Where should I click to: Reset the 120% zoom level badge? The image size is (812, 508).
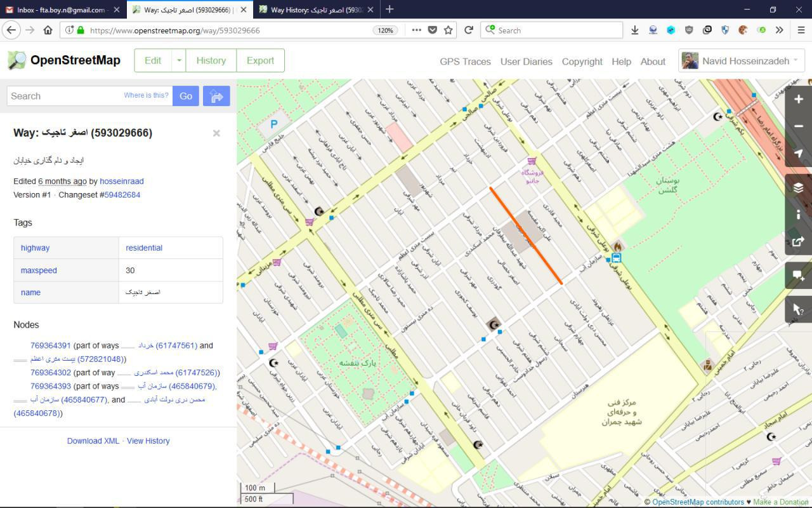(x=385, y=30)
